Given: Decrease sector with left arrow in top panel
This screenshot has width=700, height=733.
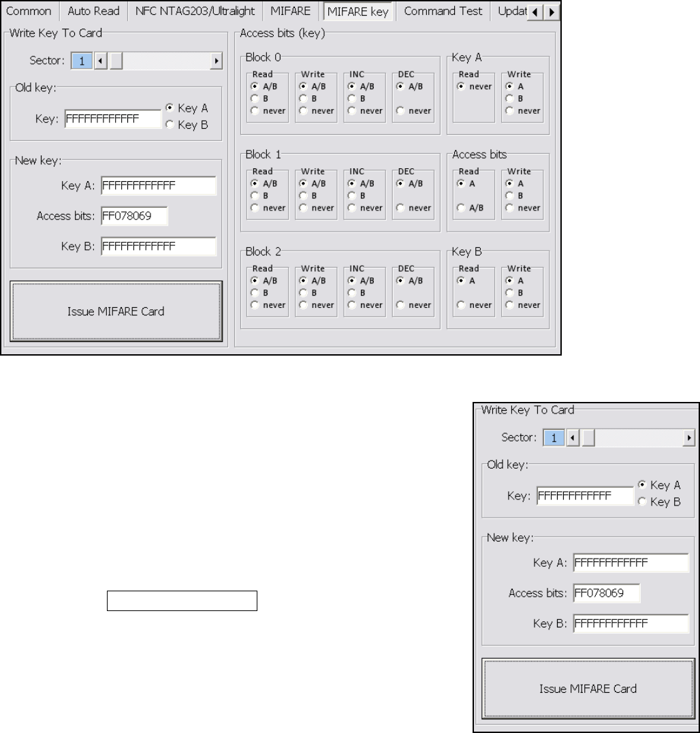Looking at the screenshot, I should [x=101, y=61].
